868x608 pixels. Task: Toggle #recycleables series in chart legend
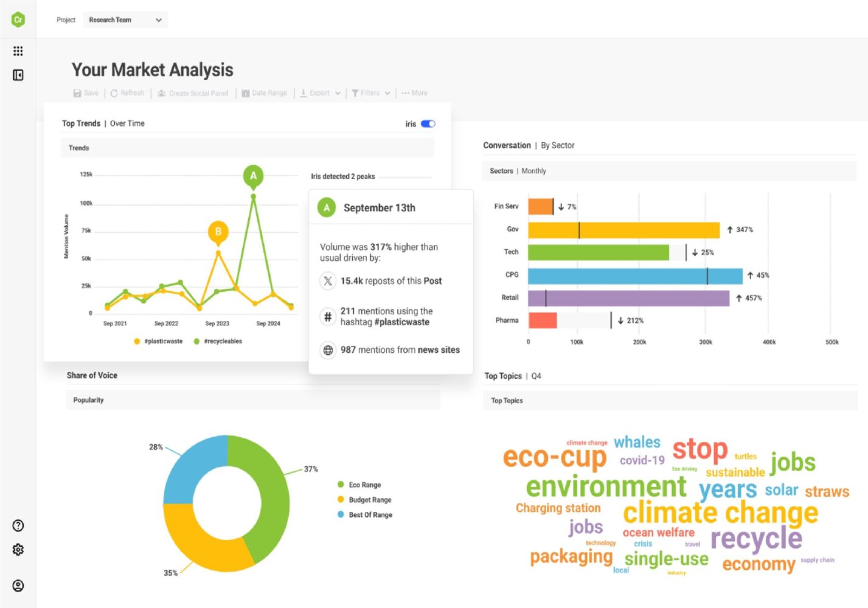coord(218,341)
